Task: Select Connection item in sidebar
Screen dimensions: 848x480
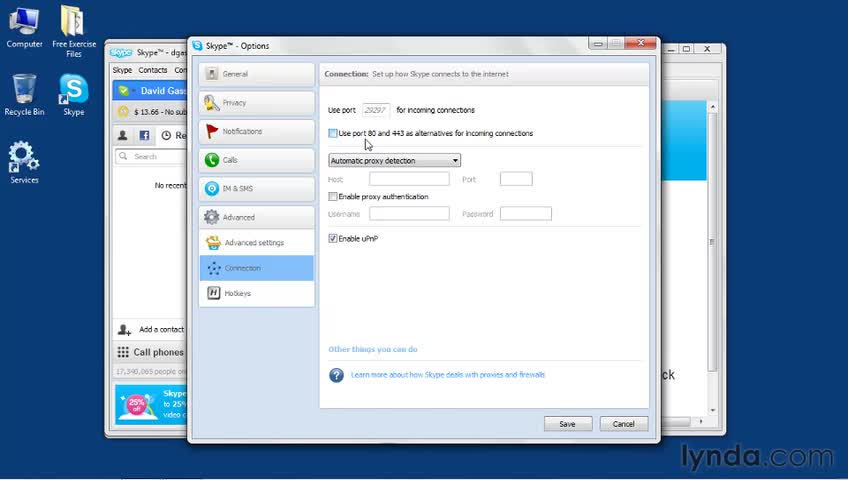Action: 256,268
